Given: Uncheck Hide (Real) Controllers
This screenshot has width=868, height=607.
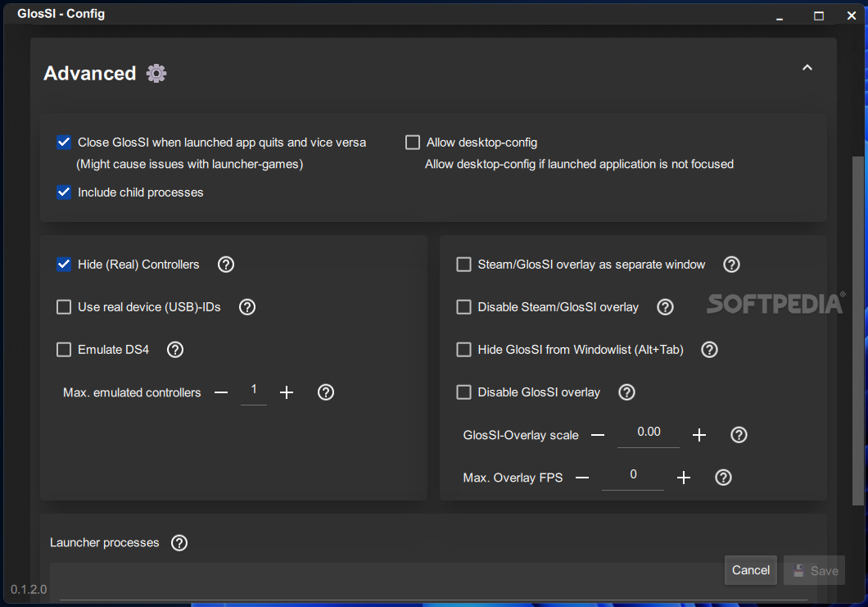Looking at the screenshot, I should [x=64, y=264].
